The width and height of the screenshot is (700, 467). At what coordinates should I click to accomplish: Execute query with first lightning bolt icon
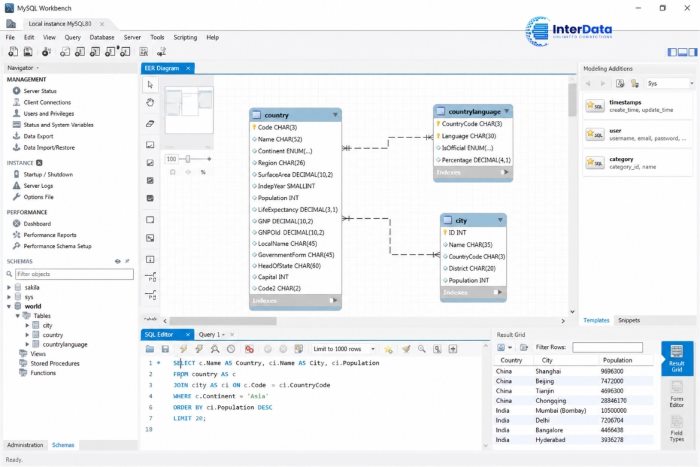pyautogui.click(x=183, y=349)
